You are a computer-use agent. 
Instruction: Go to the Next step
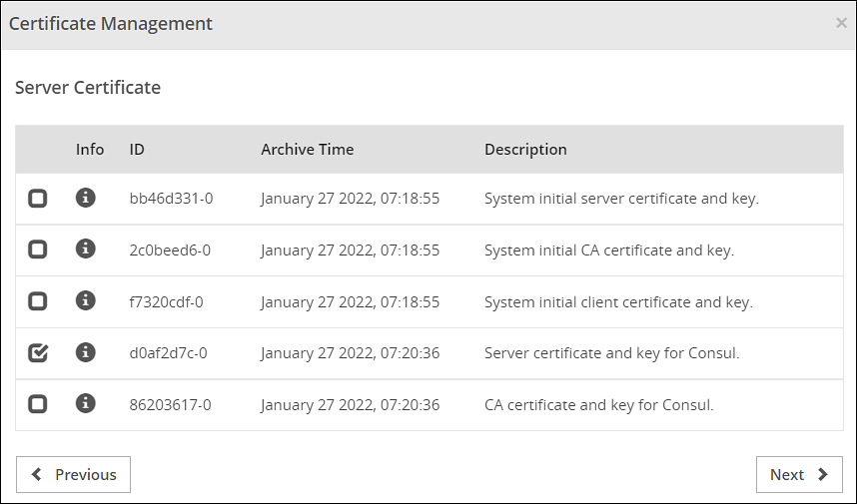coord(799,475)
